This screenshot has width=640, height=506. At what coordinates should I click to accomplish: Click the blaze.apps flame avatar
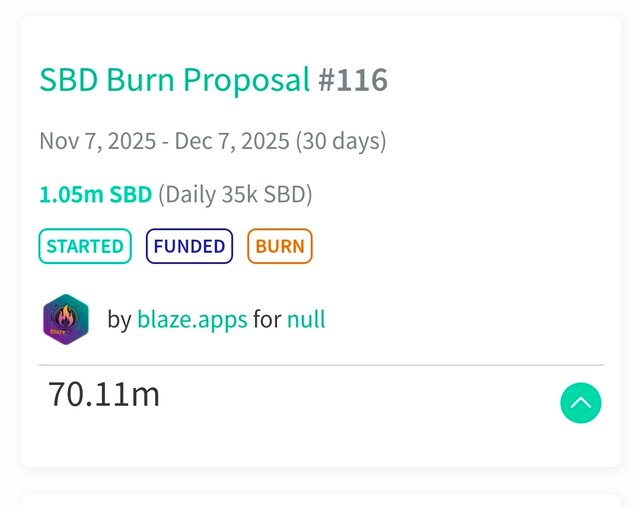(66, 320)
